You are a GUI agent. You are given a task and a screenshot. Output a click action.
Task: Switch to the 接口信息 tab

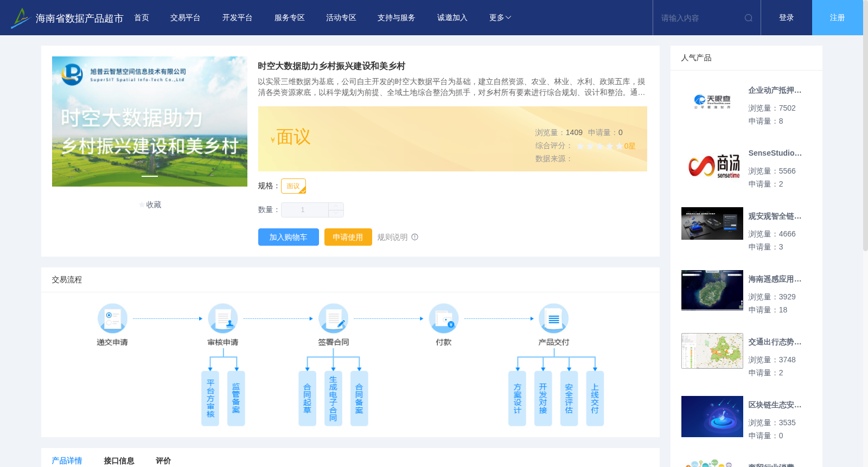(119, 460)
